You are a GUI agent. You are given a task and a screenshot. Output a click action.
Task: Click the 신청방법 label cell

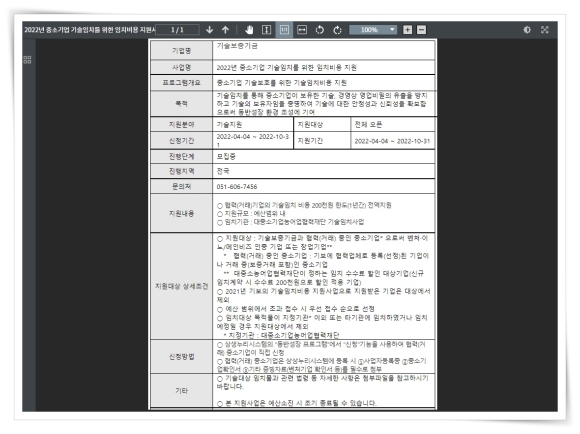coord(181,357)
